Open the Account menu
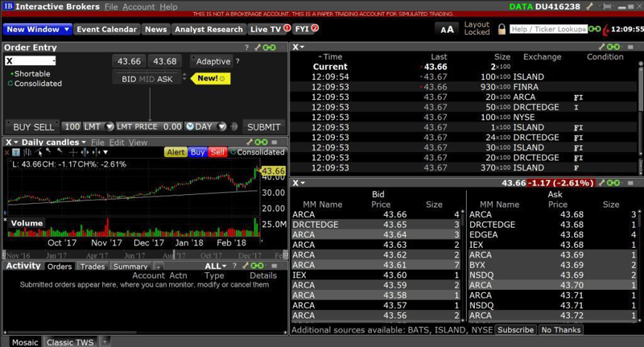The height and width of the screenshot is (347, 644). tap(138, 6)
